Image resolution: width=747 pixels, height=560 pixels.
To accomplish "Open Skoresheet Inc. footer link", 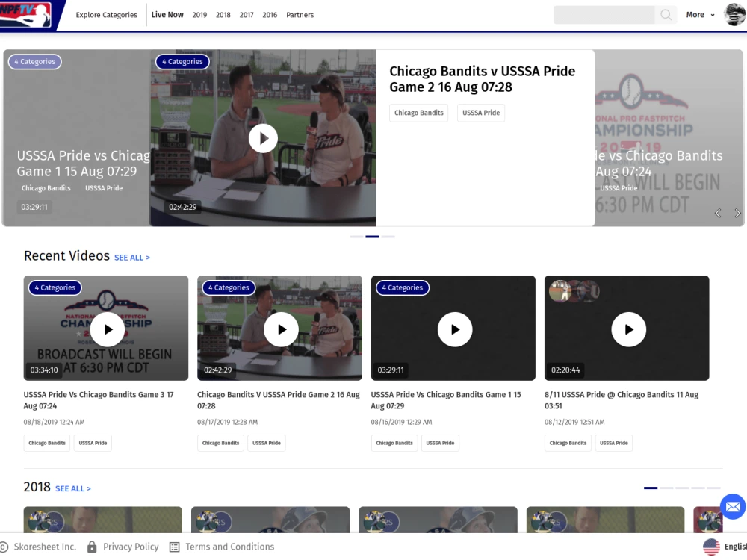I will (45, 547).
